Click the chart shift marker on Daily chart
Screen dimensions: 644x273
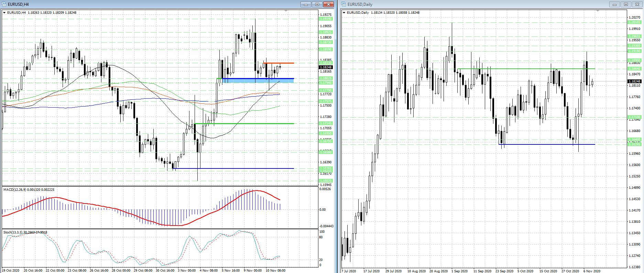(598, 11)
